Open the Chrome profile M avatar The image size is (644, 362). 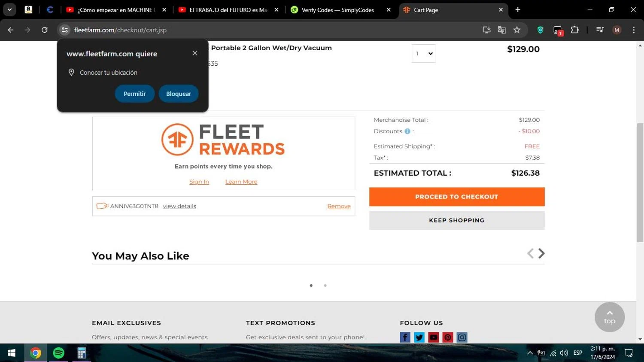coord(617,30)
